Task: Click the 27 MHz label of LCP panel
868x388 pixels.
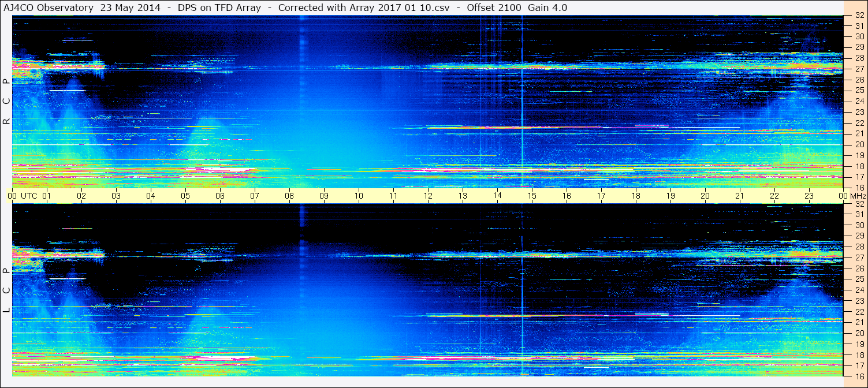Action: point(859,258)
